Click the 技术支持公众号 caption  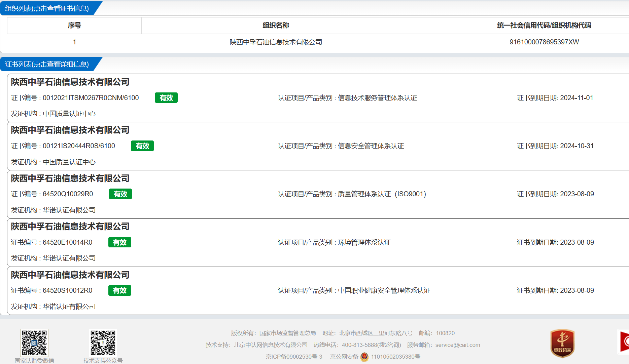103,361
